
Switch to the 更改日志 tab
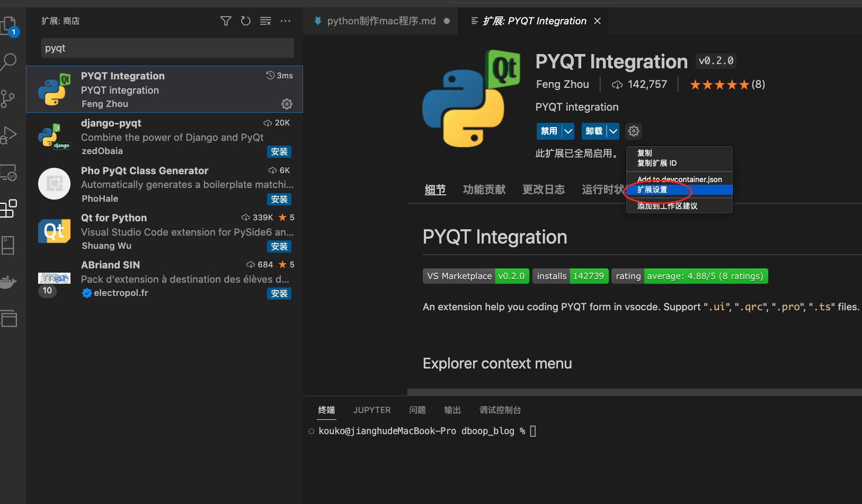point(544,189)
